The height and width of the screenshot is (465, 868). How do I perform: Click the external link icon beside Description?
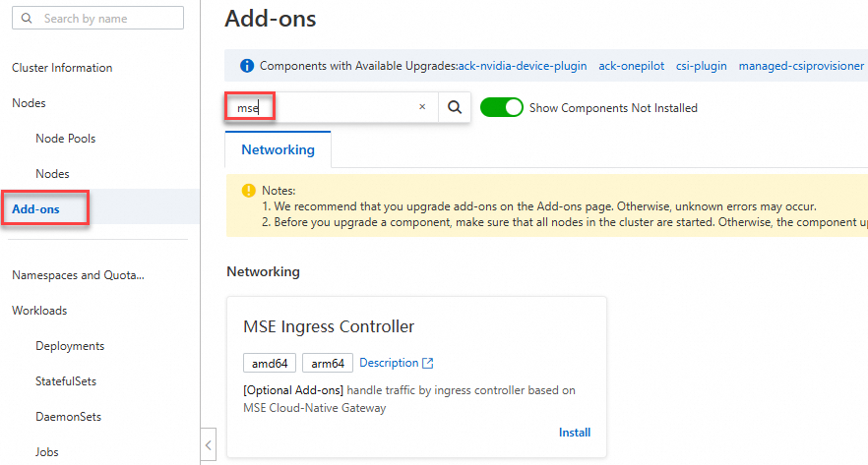click(428, 364)
